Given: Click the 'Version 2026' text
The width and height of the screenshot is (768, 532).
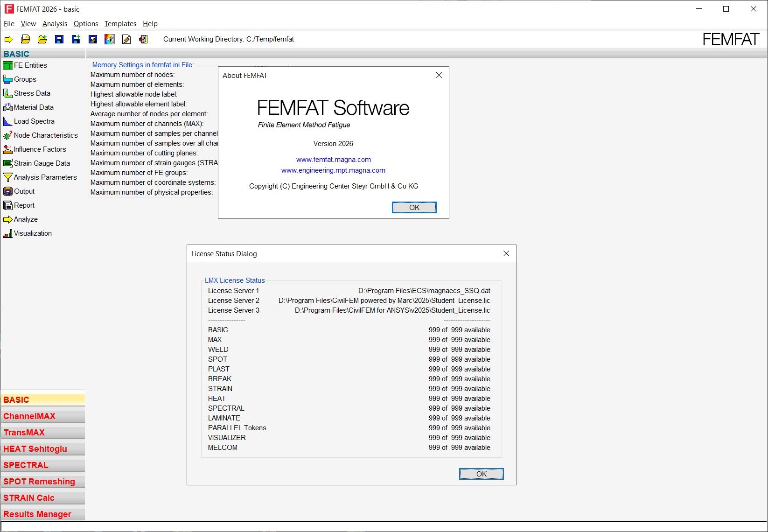Looking at the screenshot, I should coord(333,144).
